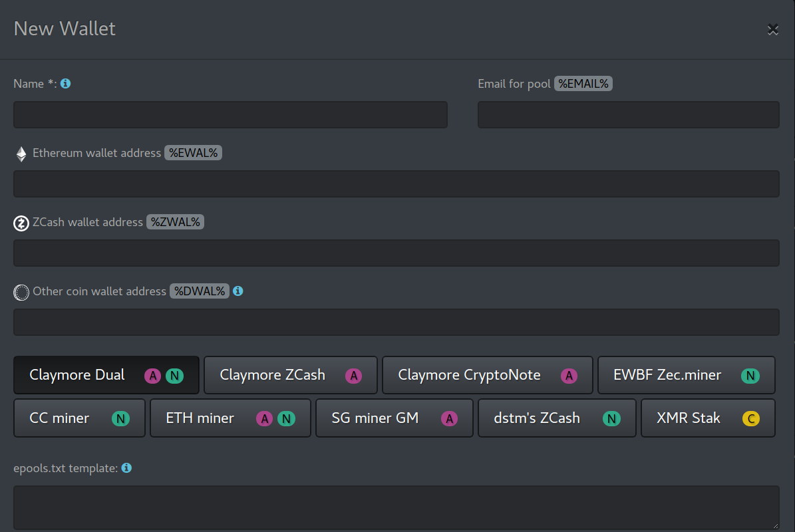Click info icon next to epools.txt template
Image resolution: width=795 pixels, height=532 pixels.
(127, 467)
